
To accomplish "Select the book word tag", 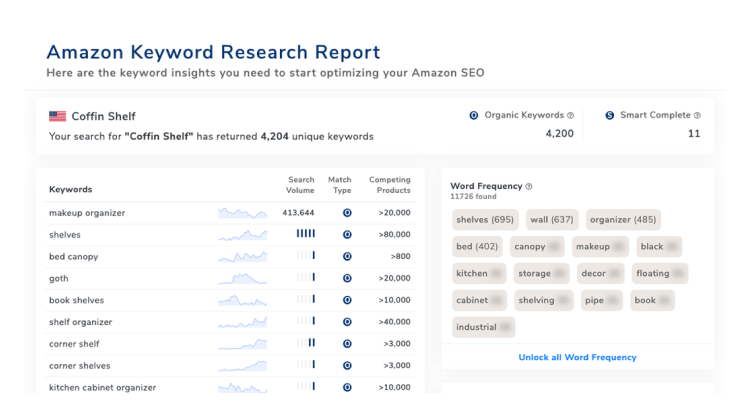I will click(652, 300).
